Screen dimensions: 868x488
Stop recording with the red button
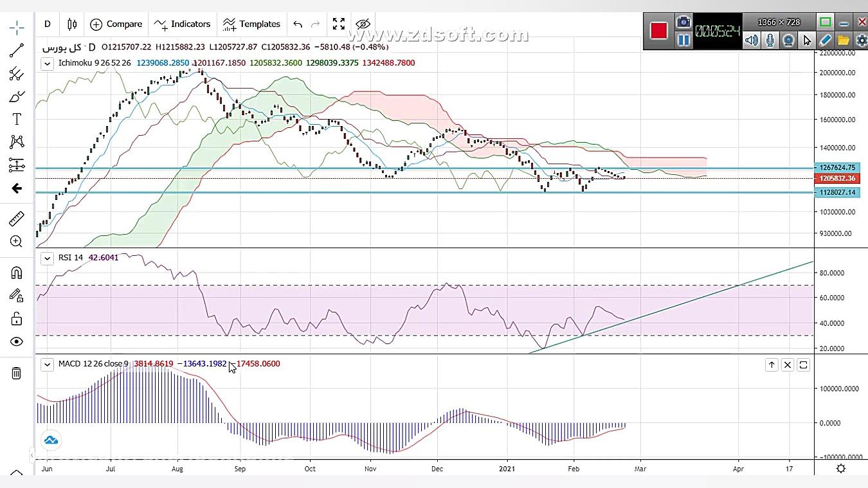pos(659,31)
